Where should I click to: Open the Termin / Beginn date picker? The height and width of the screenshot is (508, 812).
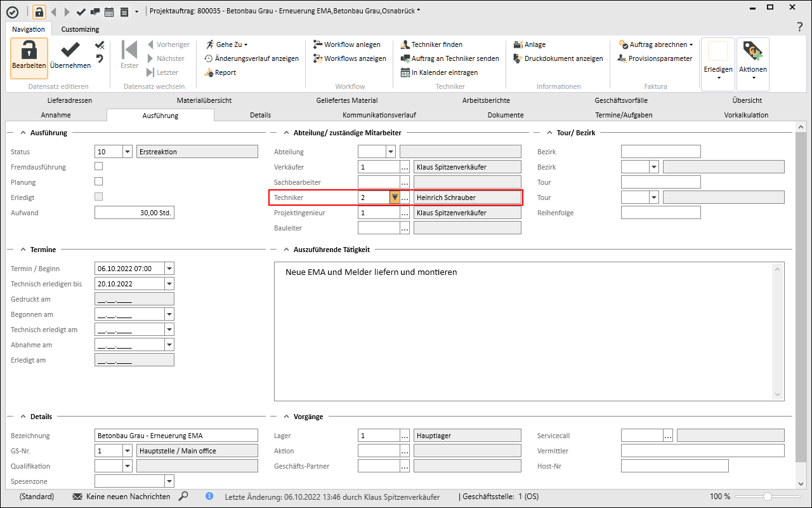point(169,269)
